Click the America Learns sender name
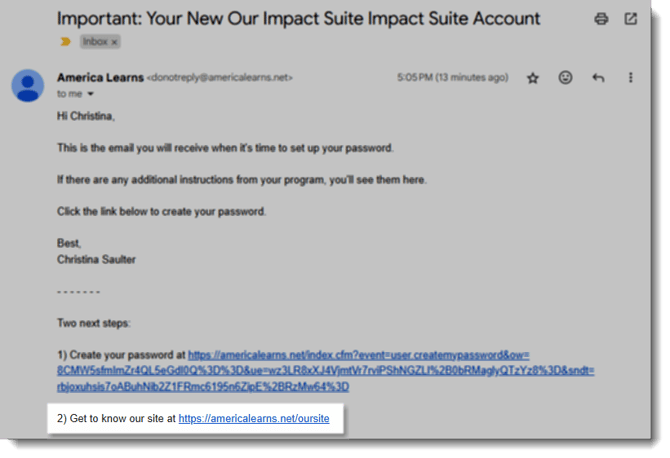 tap(100, 77)
